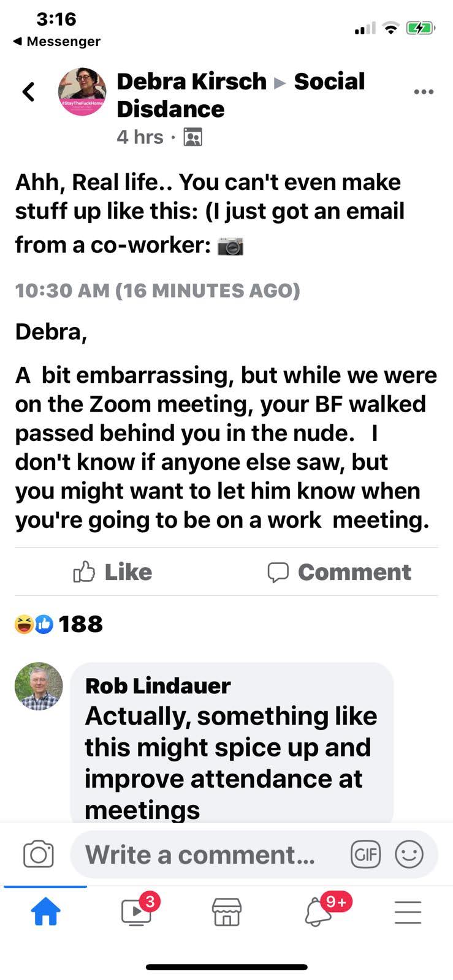Go to the Home feed tab
Image resolution: width=453 pixels, height=980 pixels.
(46, 912)
